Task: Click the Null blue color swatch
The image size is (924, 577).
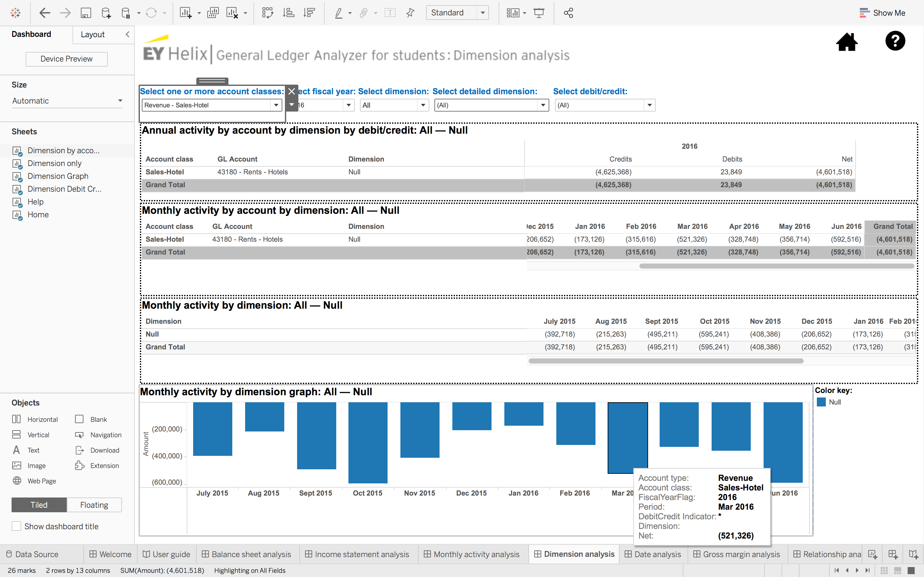Action: pyautogui.click(x=821, y=402)
